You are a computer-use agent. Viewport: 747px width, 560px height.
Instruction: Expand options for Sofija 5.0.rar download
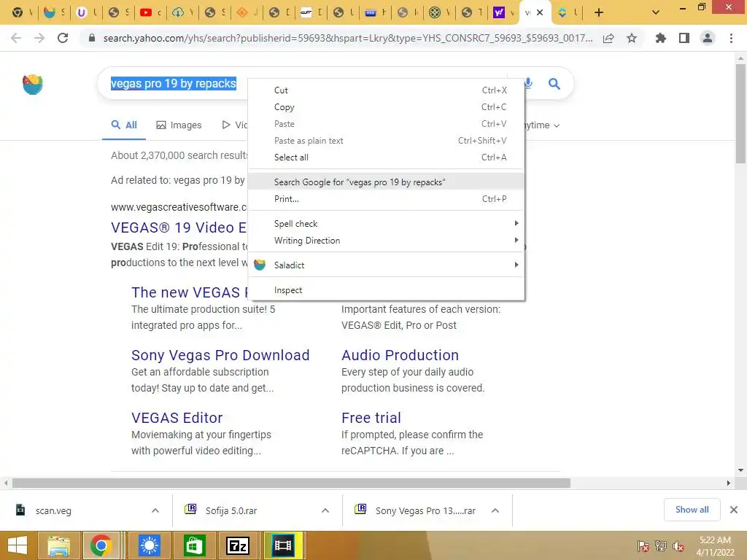point(325,510)
